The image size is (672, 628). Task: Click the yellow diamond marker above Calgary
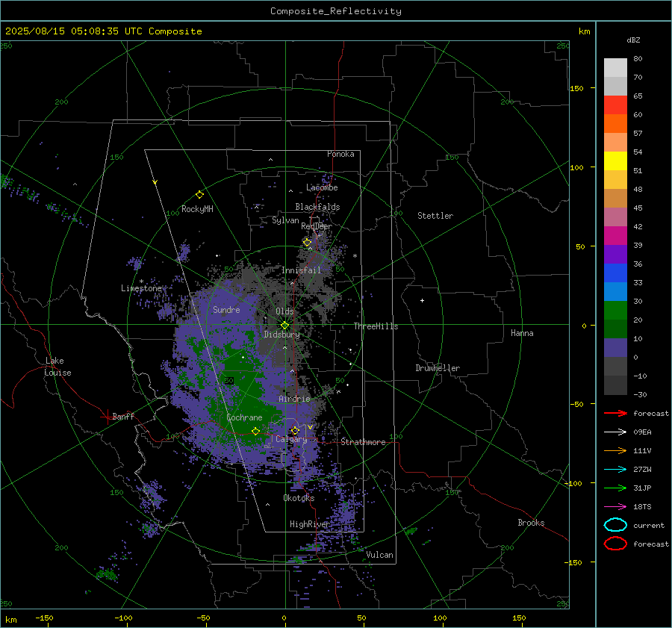295,430
